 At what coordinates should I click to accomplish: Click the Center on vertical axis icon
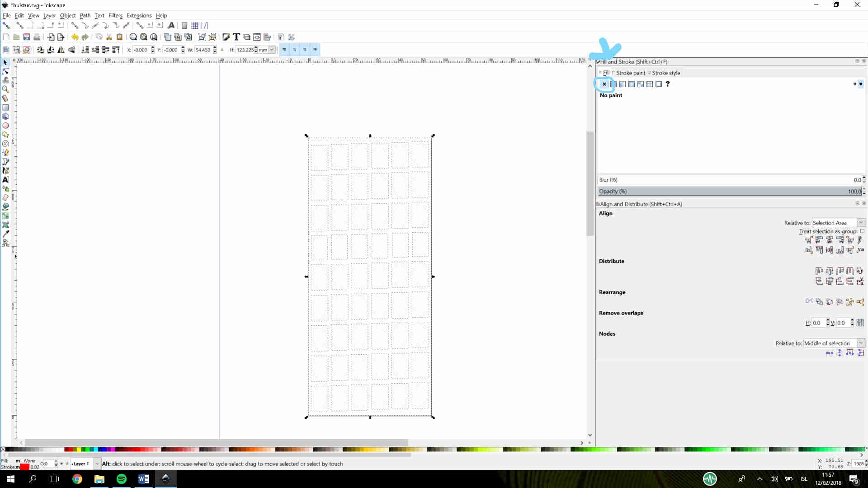[829, 239]
